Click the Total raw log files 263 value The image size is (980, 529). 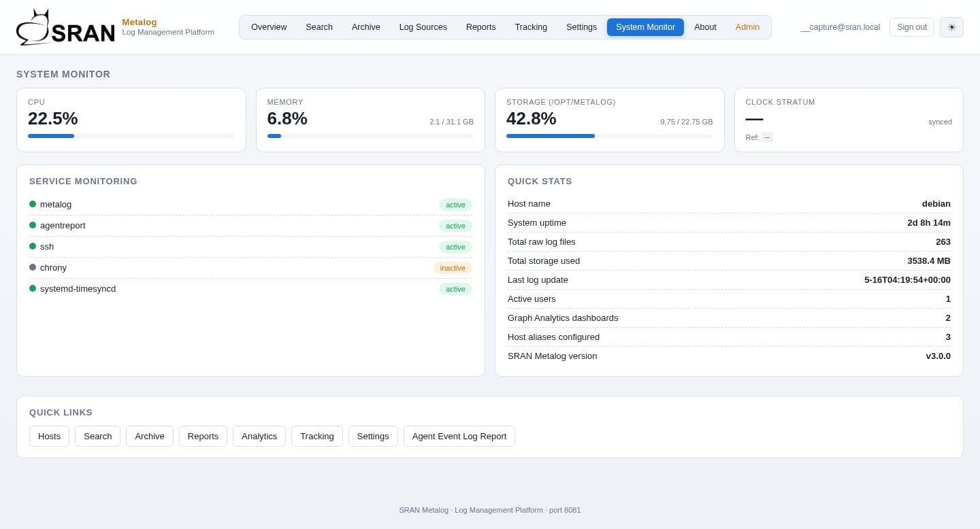pyautogui.click(x=943, y=241)
